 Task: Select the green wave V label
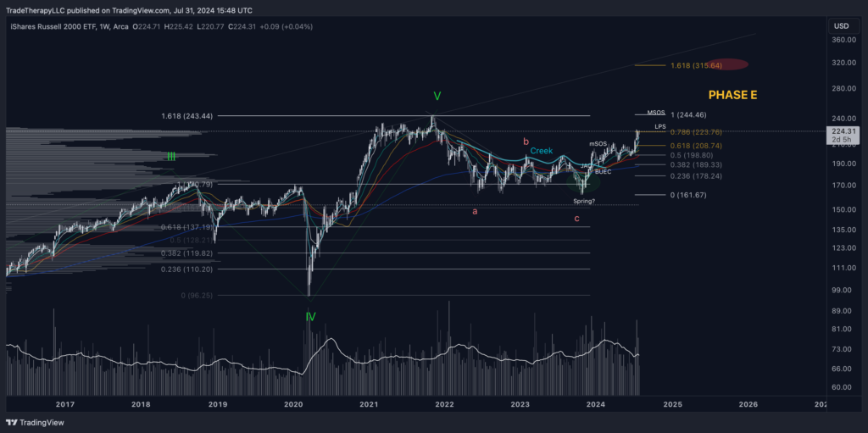click(436, 95)
